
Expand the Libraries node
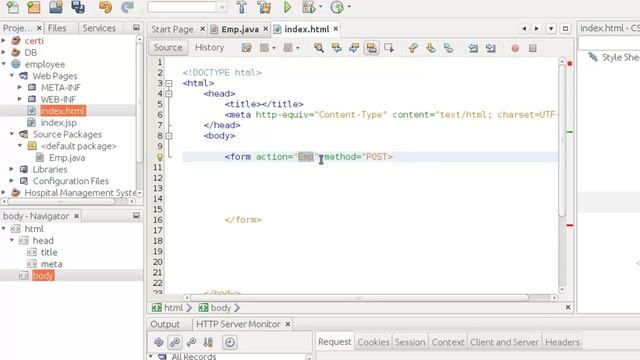[x=12, y=169]
